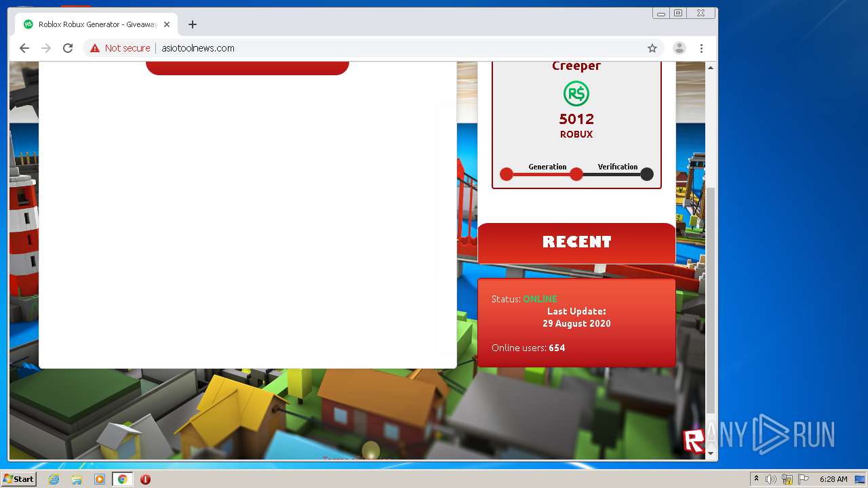Click the Creeper username text
Viewport: 868px width, 488px height.
(x=576, y=66)
